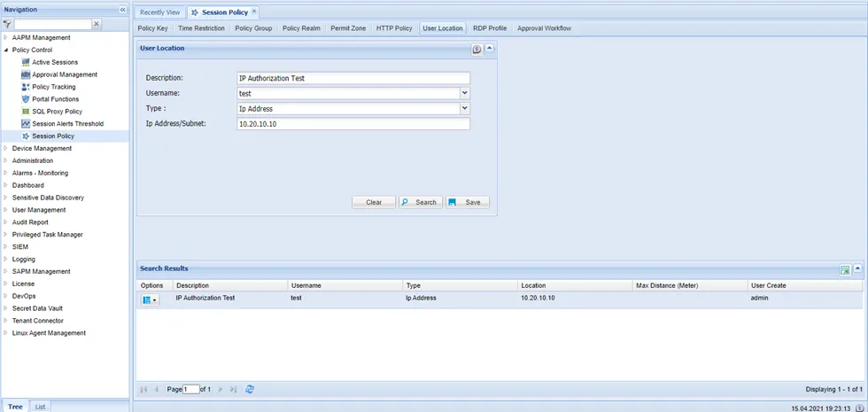Refresh the search results grid

(x=250, y=389)
